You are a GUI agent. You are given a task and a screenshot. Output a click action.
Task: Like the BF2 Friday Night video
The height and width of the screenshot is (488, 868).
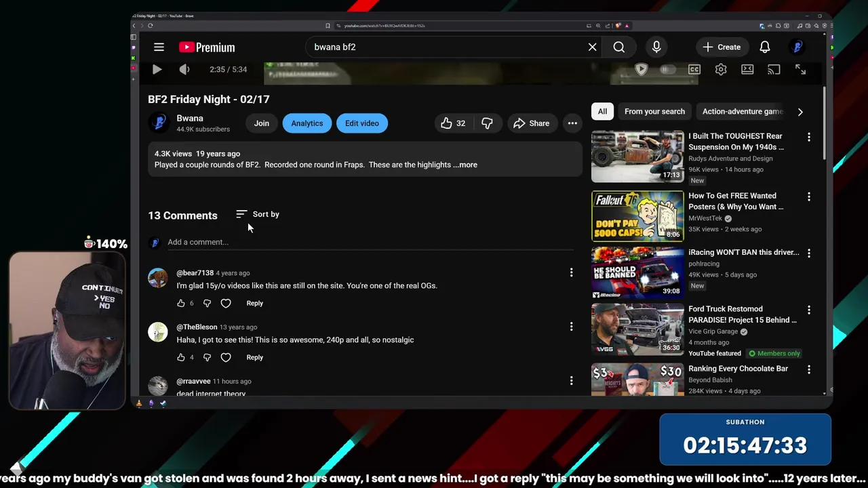(453, 123)
